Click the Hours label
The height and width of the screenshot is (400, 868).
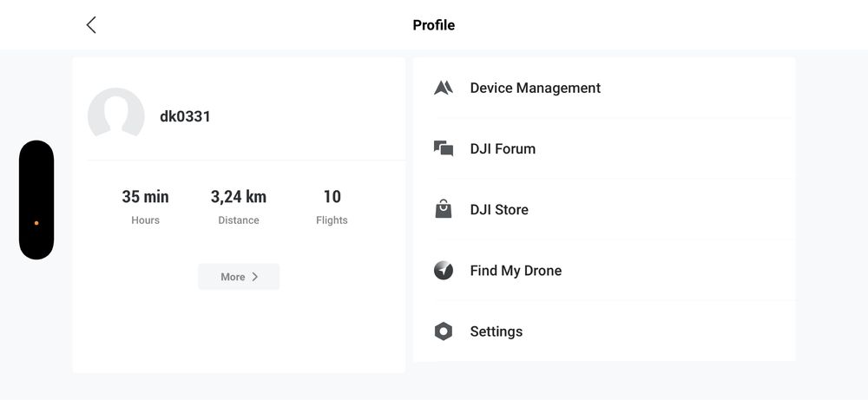pos(146,220)
